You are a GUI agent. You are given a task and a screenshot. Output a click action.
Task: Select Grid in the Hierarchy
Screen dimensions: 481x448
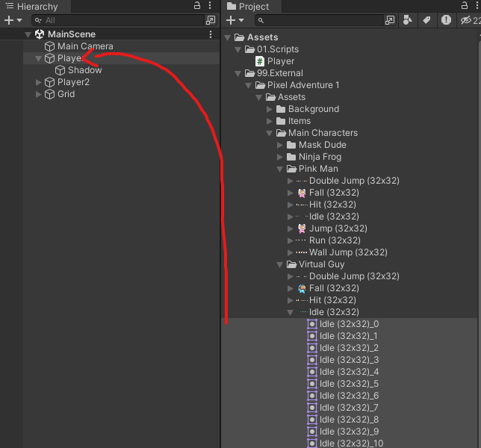[x=66, y=94]
